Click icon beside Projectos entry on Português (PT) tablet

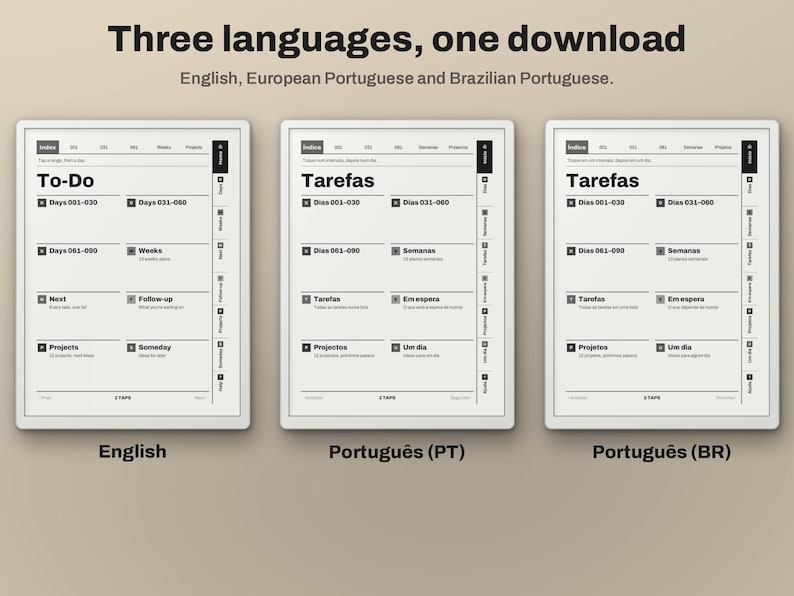point(306,347)
